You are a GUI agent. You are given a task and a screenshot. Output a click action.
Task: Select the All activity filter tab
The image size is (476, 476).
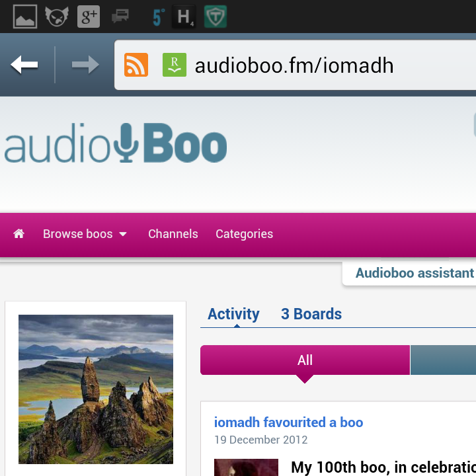tap(305, 360)
